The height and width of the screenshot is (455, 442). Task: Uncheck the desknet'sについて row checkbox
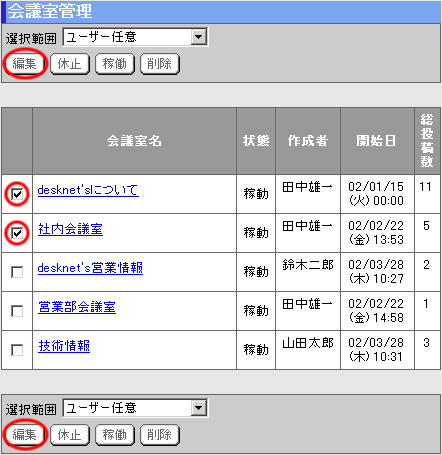tap(17, 194)
